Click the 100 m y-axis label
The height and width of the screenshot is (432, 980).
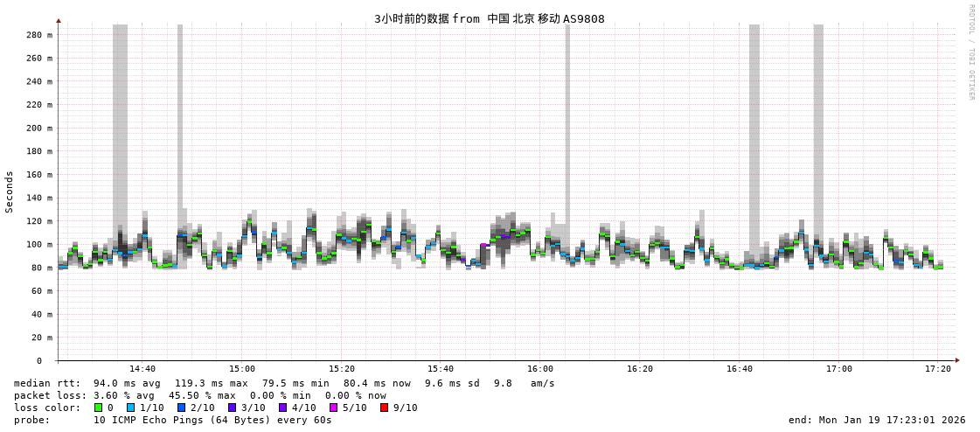(38, 245)
